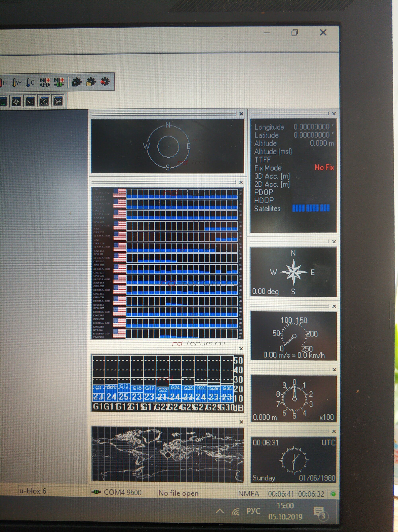The image size is (398, 532).
Task: Close the satellite signal level bar panel
Action: click(241, 349)
